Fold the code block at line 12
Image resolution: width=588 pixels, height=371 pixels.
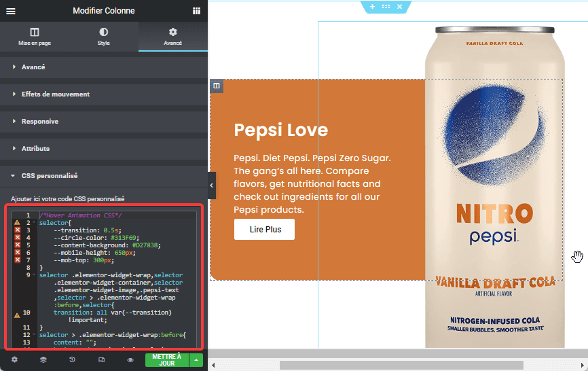34,334
